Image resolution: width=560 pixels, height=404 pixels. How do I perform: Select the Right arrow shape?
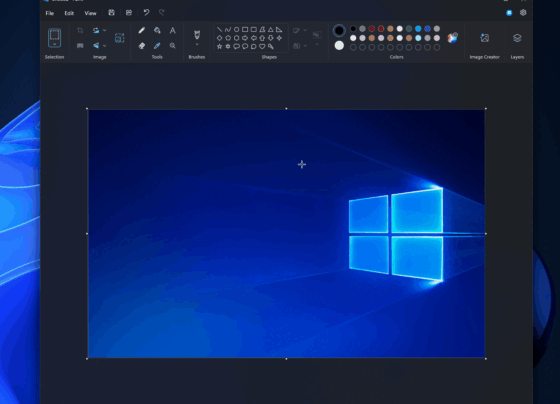point(245,38)
